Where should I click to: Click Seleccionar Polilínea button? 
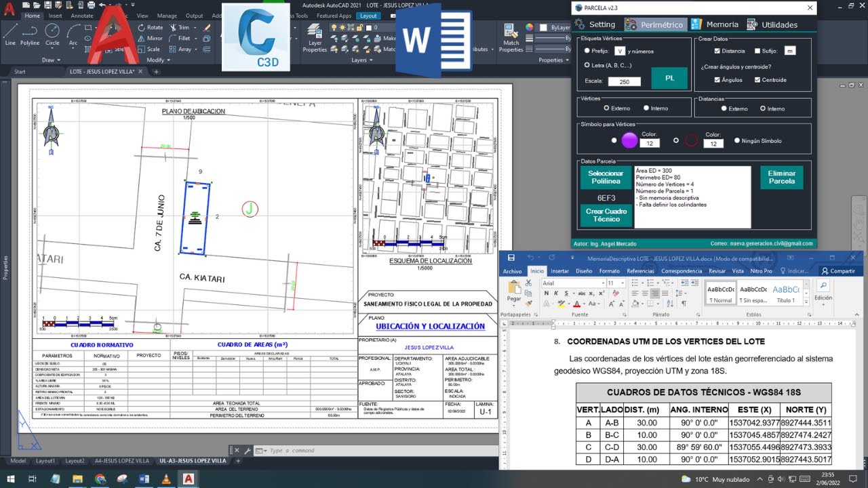tap(606, 178)
